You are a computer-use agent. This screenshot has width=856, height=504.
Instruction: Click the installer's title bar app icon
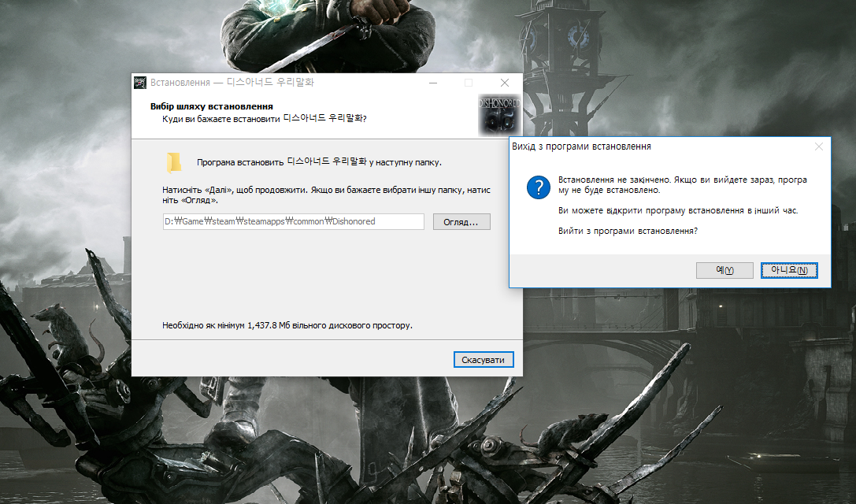click(140, 83)
